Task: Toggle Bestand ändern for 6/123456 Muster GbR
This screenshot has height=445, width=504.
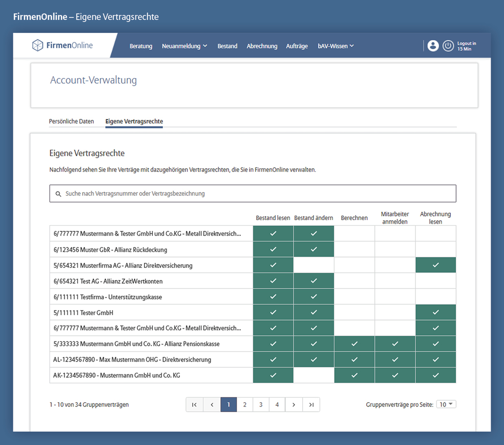Action: click(314, 249)
